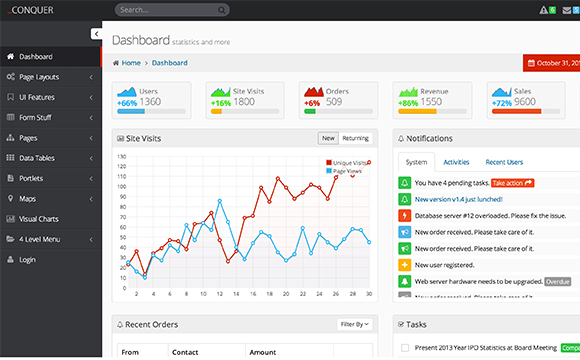Open the Filter By dropdown
Image resolution: width=580 pixels, height=360 pixels.
[354, 324]
